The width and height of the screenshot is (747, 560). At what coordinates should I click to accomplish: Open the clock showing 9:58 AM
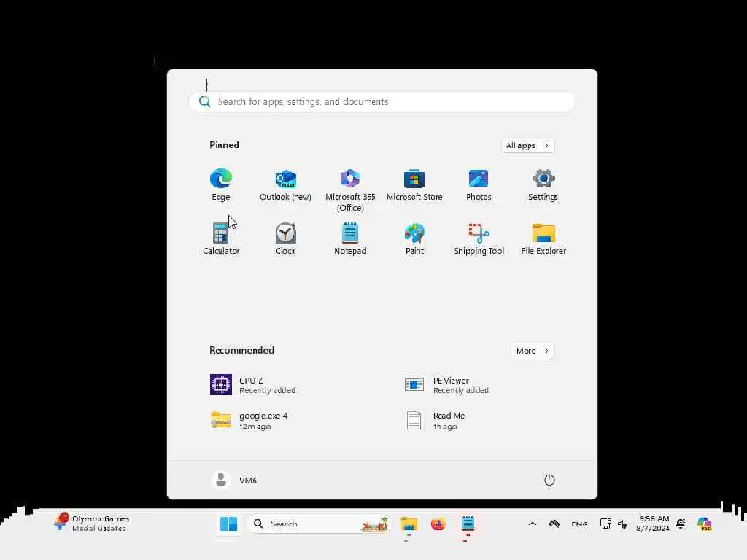click(653, 524)
